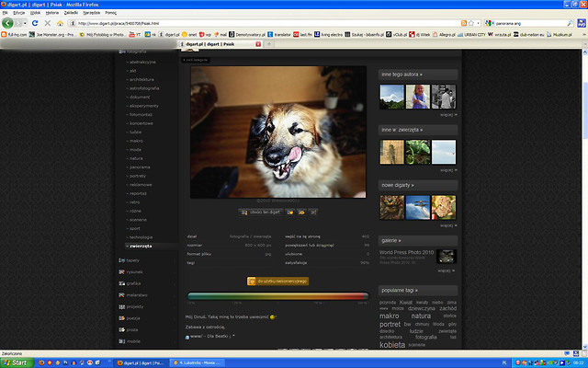Click the satisfaction rating color bar
The image size is (588, 368).
pyautogui.click(x=277, y=296)
